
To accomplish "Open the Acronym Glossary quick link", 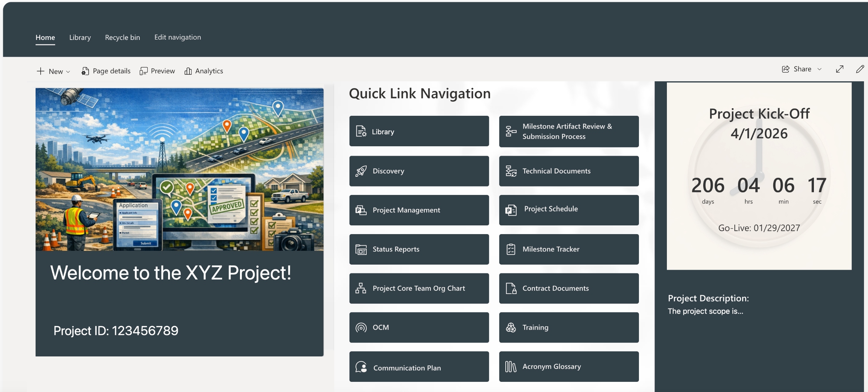I will (569, 367).
